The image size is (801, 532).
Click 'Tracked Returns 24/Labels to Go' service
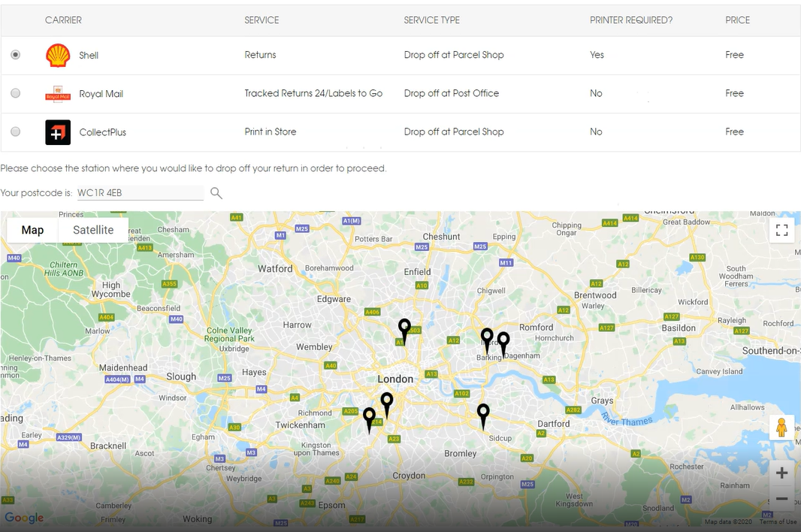coord(313,93)
